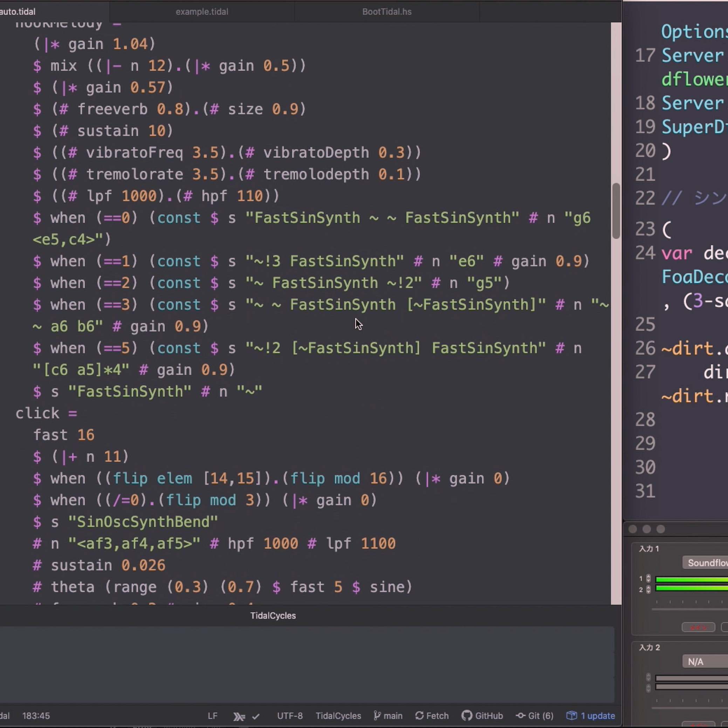728x728 pixels.
Task: Click the TidalCycles grammar selector in status bar
Action: click(338, 716)
